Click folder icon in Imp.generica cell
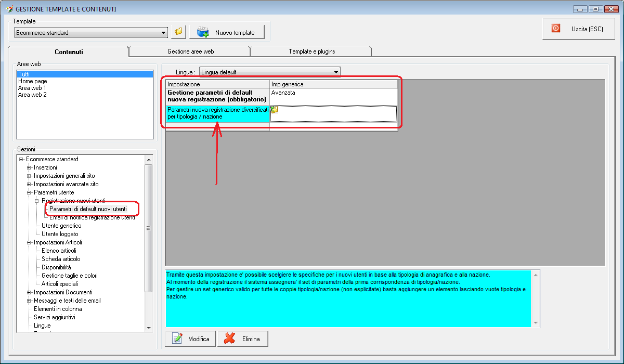 coord(275,110)
